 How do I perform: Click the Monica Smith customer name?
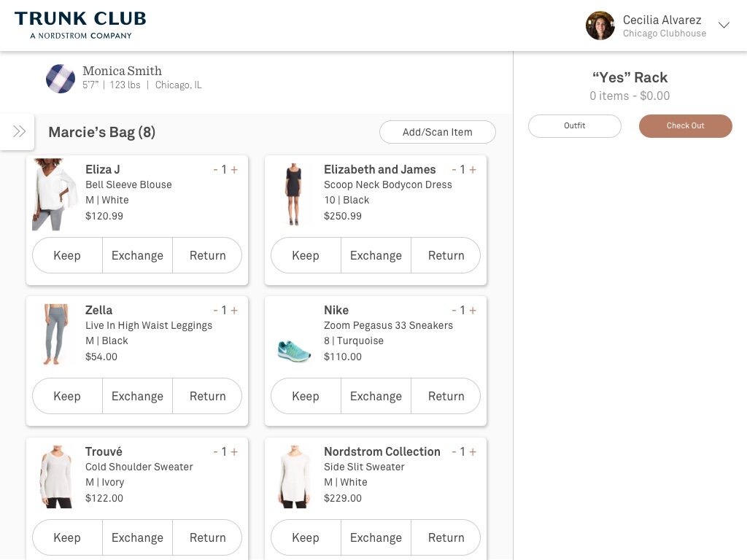[x=122, y=71]
